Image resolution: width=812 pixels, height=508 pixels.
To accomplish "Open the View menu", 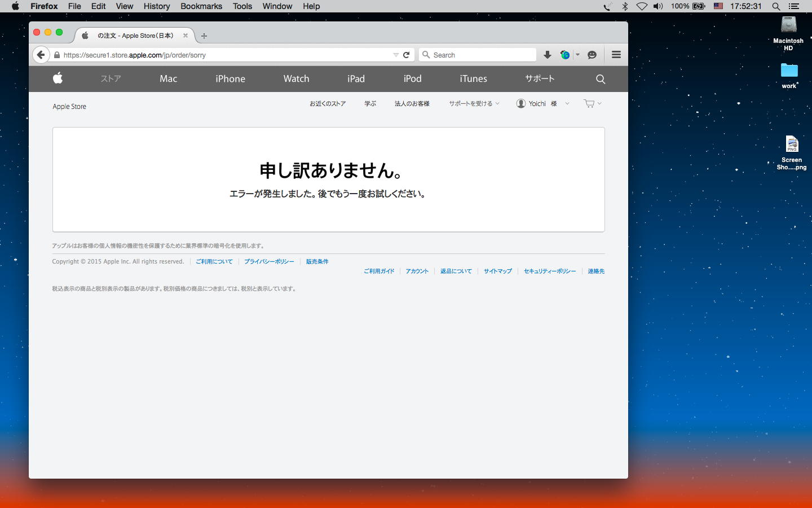I will click(125, 6).
